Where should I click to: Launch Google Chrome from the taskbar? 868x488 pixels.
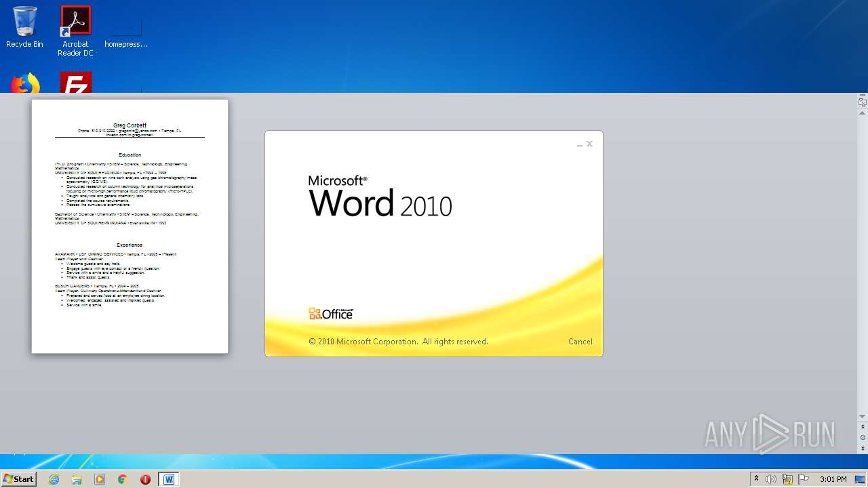coord(123,479)
